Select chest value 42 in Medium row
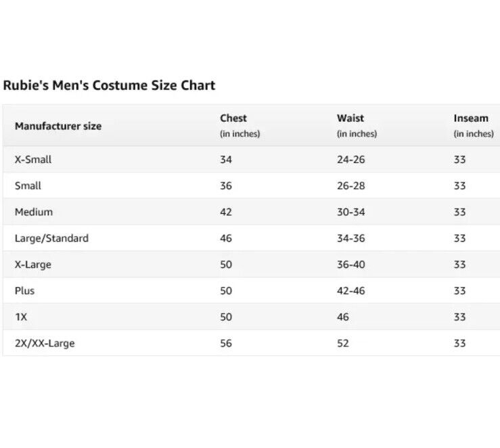The height and width of the screenshot is (448, 500). click(226, 212)
